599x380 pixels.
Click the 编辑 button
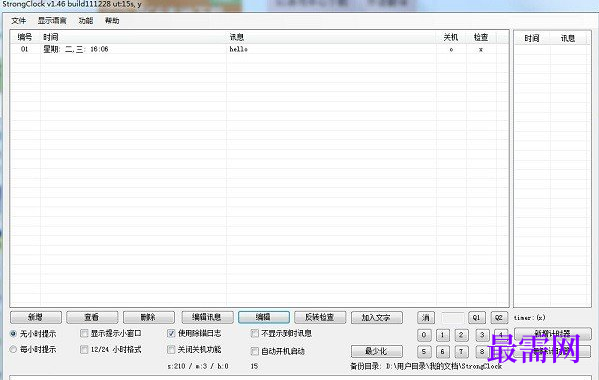263,317
